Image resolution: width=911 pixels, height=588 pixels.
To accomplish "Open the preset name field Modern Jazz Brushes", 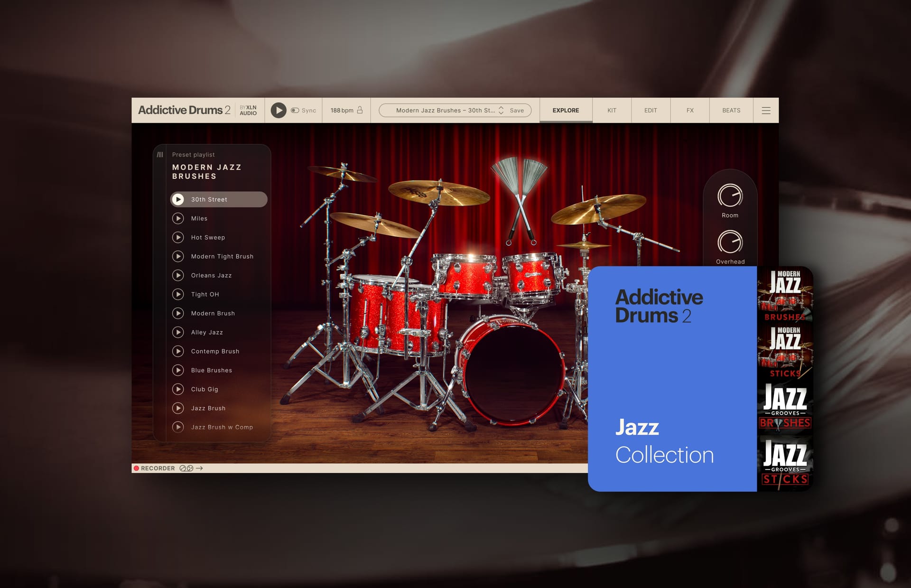I will (x=445, y=111).
